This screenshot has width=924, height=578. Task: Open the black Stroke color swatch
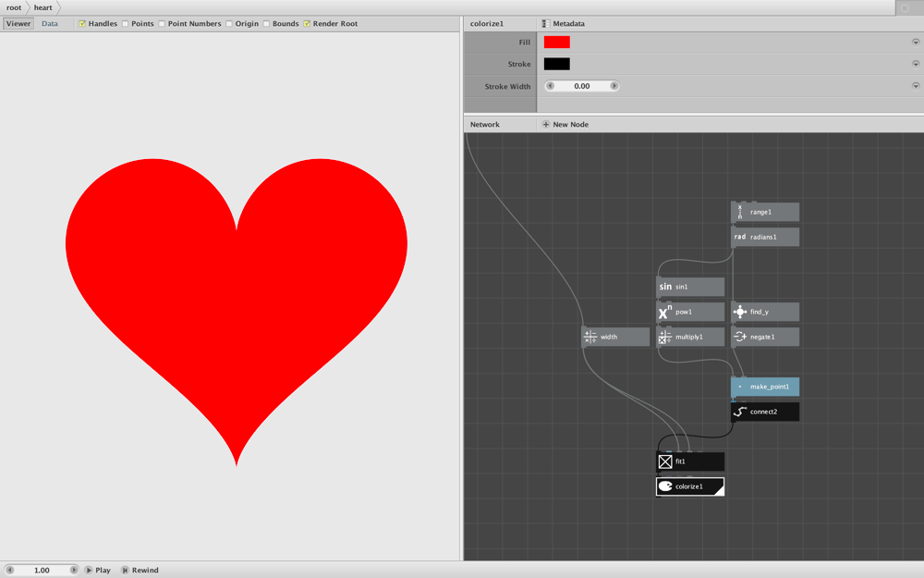(x=557, y=64)
